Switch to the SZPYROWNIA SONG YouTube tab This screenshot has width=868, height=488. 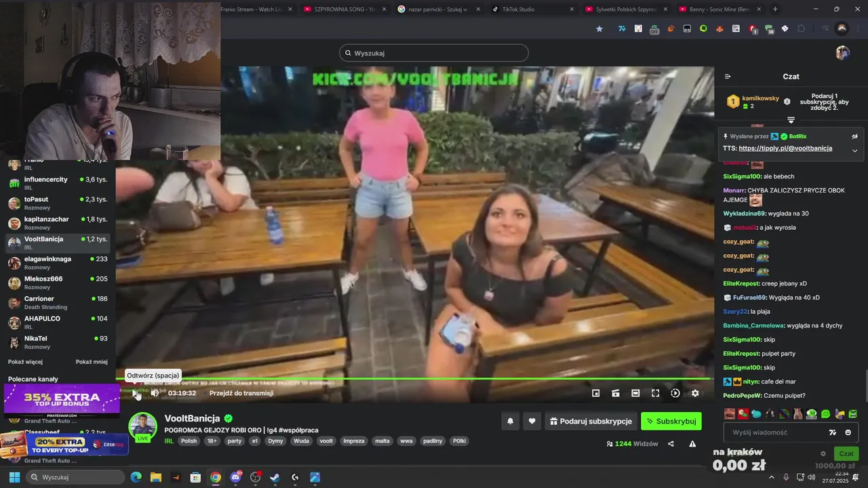click(345, 9)
